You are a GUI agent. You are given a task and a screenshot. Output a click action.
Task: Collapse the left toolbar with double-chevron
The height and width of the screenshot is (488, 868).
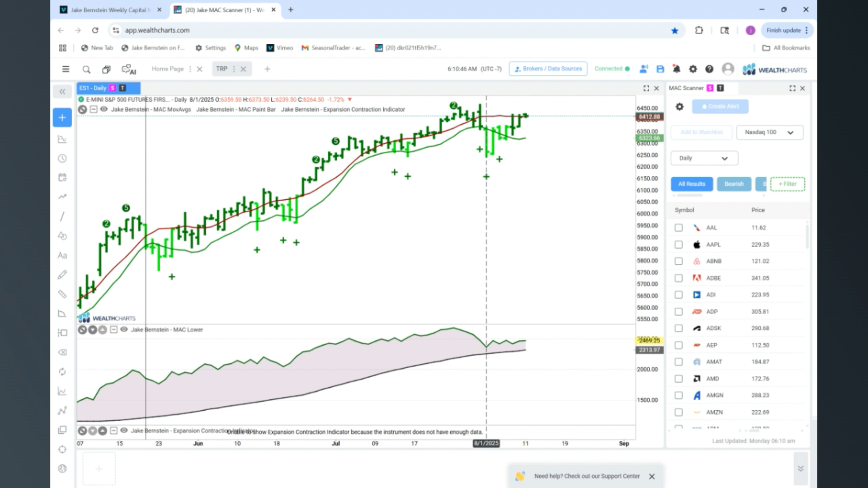pyautogui.click(x=62, y=92)
